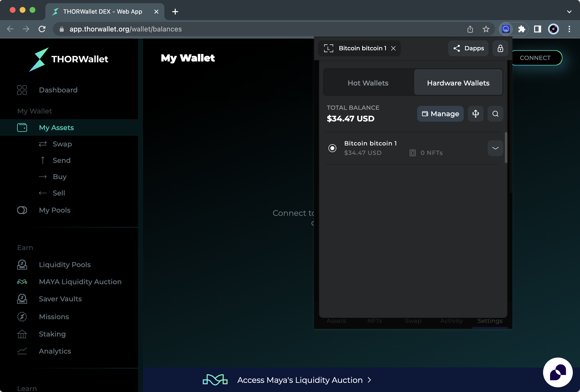Switch to the Hot Wallets tab
The width and height of the screenshot is (580, 392).
[x=368, y=83]
